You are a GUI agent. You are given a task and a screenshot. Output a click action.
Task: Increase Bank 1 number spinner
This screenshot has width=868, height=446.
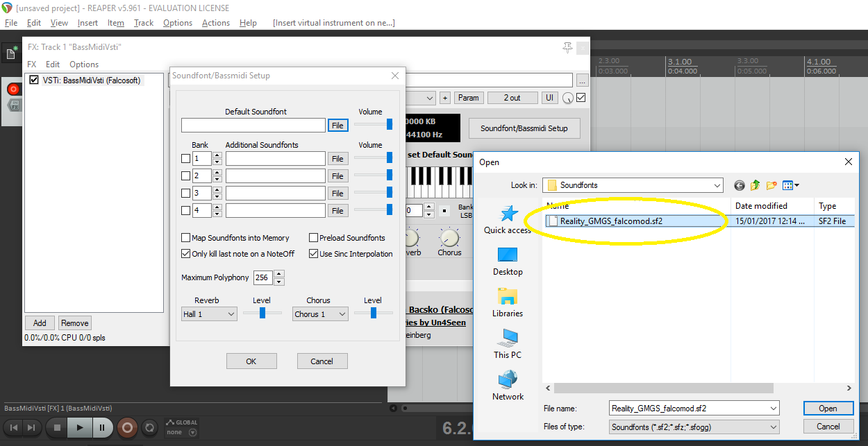(x=217, y=155)
